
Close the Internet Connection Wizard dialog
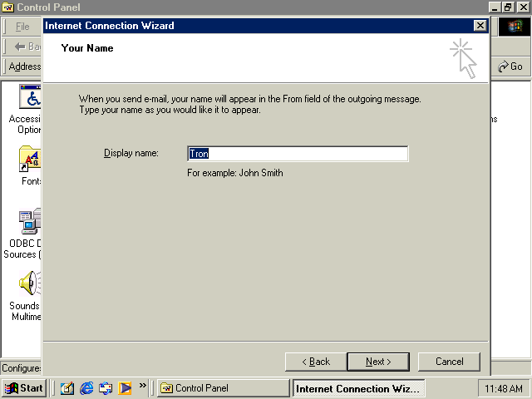480,26
